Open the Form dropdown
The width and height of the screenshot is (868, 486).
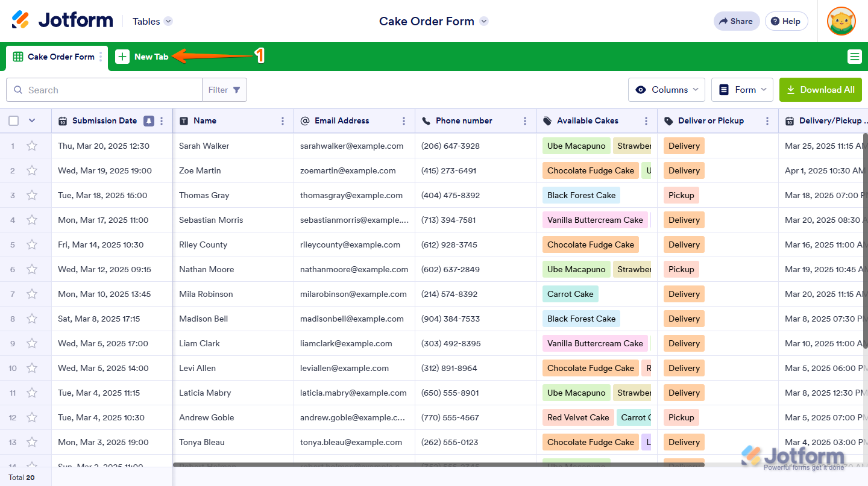coord(743,90)
